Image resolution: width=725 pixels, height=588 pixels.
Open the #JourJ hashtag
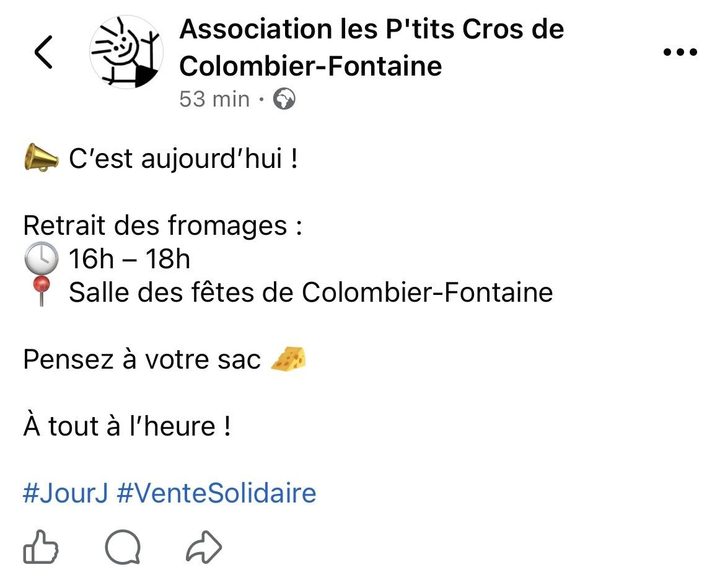click(65, 494)
